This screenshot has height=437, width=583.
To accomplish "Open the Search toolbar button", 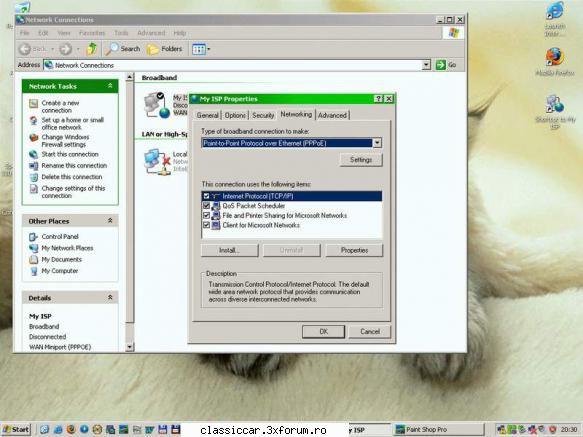I will (123, 49).
